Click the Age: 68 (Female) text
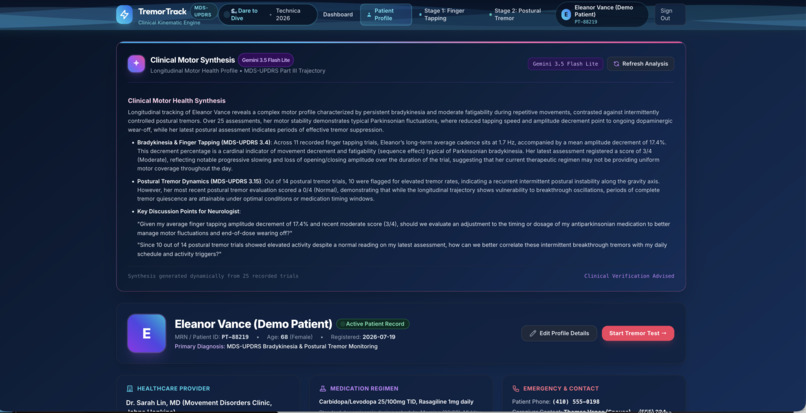The image size is (806, 413). [x=289, y=337]
